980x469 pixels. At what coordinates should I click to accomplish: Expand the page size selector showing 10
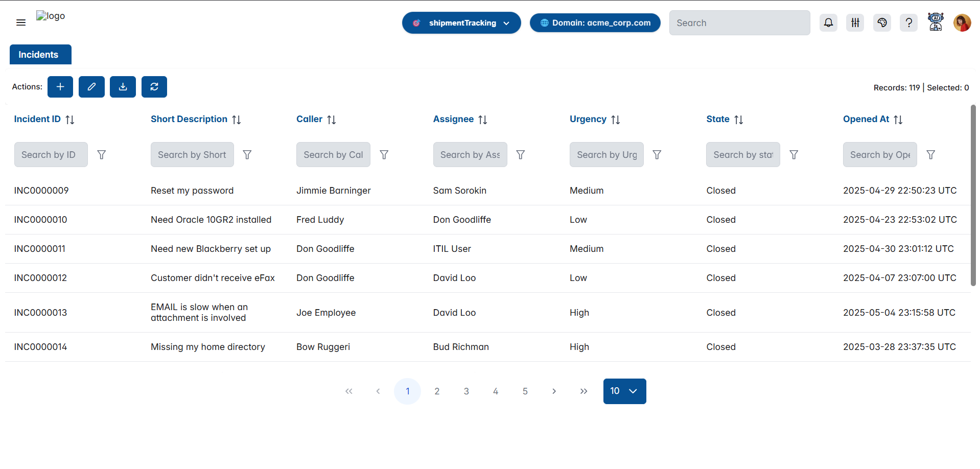(624, 391)
